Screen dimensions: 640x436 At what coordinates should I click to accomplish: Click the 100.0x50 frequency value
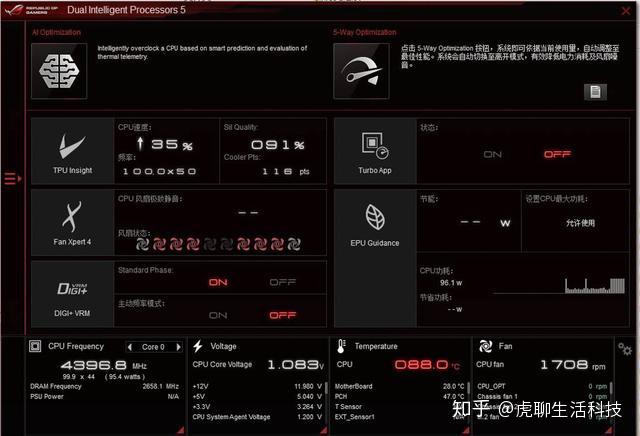click(x=160, y=171)
